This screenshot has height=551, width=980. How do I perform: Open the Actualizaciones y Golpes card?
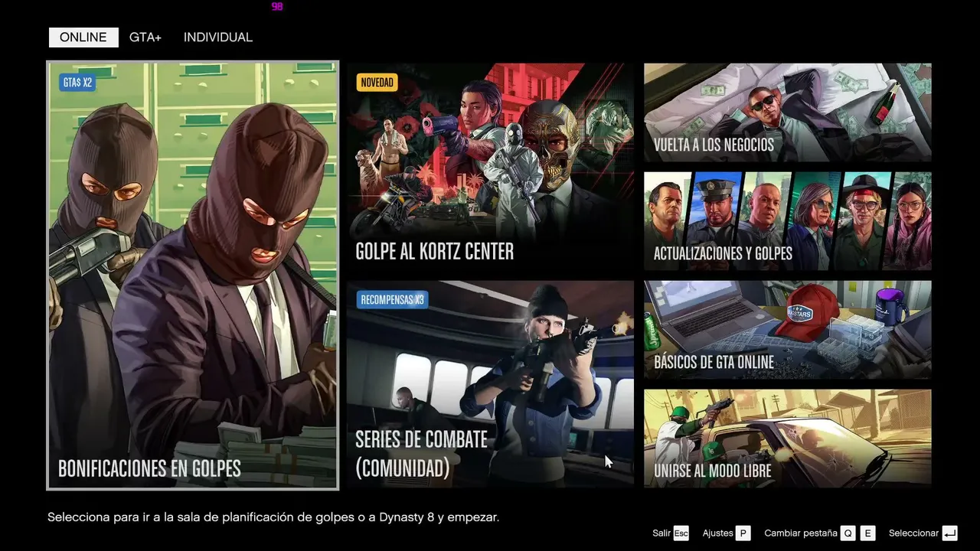pyautogui.click(x=788, y=221)
